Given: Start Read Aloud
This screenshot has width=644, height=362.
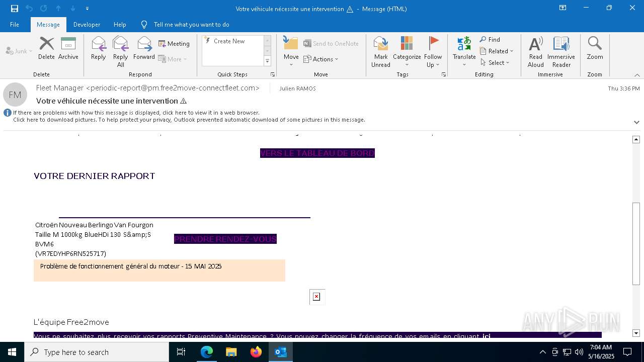Looking at the screenshot, I should (536, 51).
